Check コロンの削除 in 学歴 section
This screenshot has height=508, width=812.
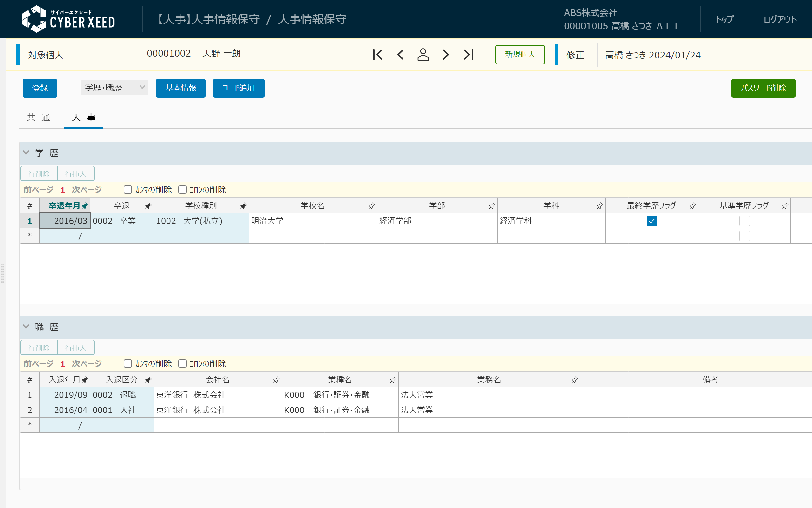coord(182,190)
